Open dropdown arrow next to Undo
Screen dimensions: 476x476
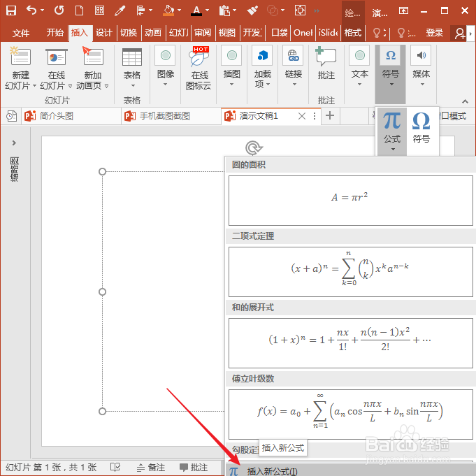42,10
